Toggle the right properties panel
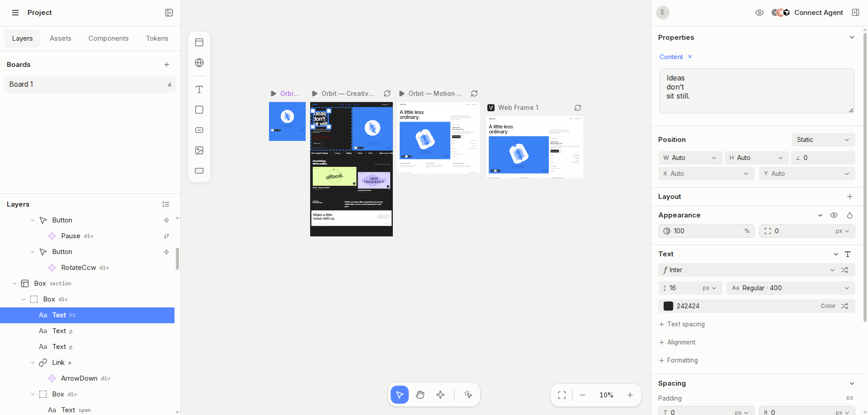The image size is (868, 415). [855, 13]
